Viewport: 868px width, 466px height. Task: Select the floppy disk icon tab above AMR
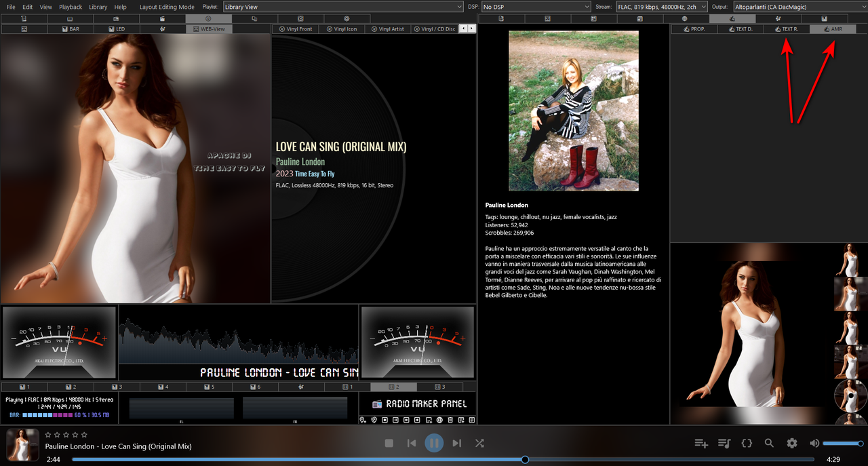[x=824, y=18]
